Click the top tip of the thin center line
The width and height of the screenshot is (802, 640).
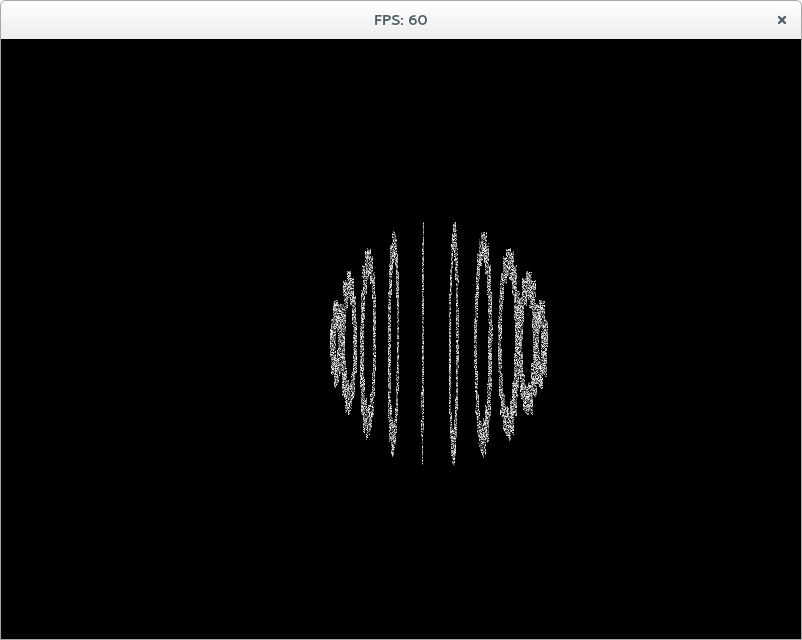pyautogui.click(x=423, y=224)
